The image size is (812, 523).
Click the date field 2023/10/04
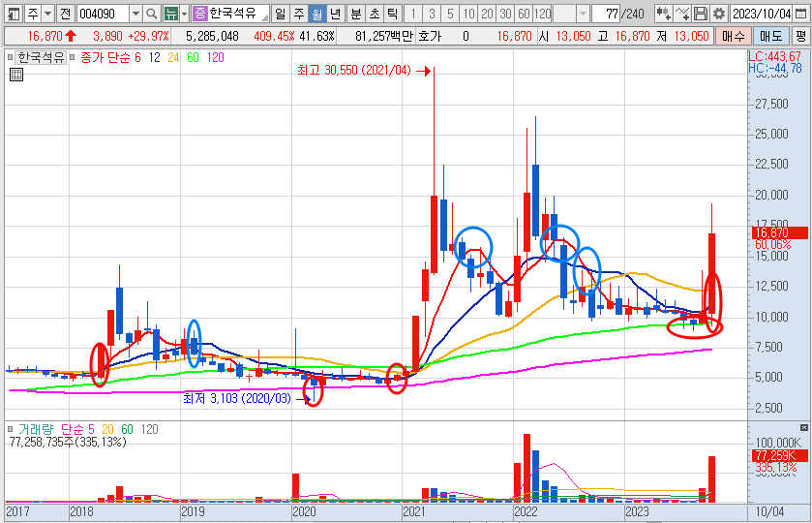tap(762, 14)
